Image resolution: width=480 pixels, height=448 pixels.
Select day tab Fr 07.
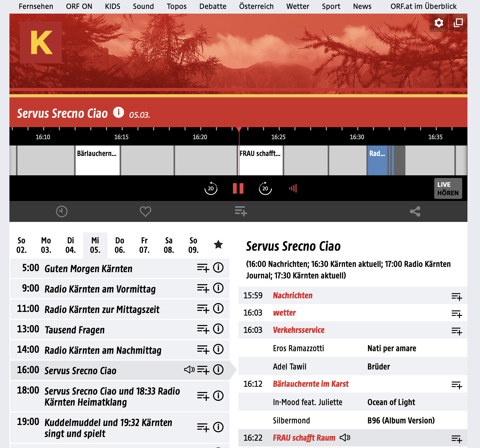(144, 245)
